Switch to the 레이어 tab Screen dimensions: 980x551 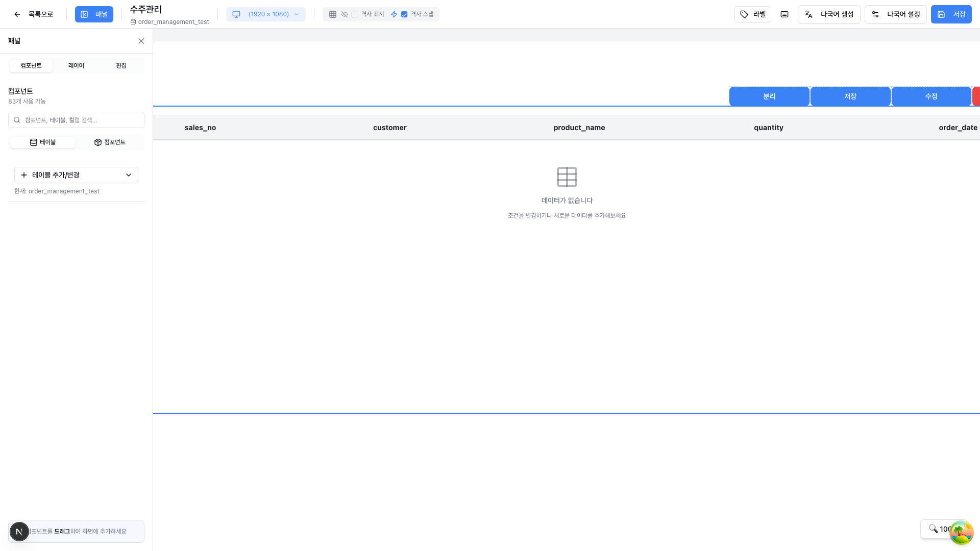[x=76, y=66]
